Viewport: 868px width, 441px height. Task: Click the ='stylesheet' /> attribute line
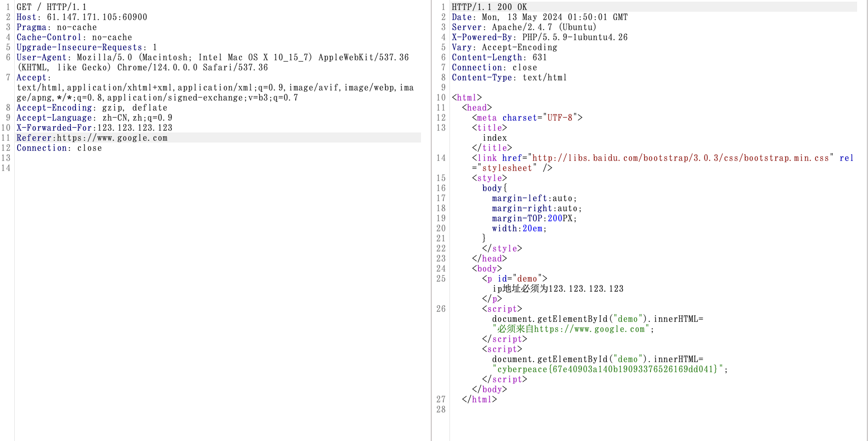(512, 168)
